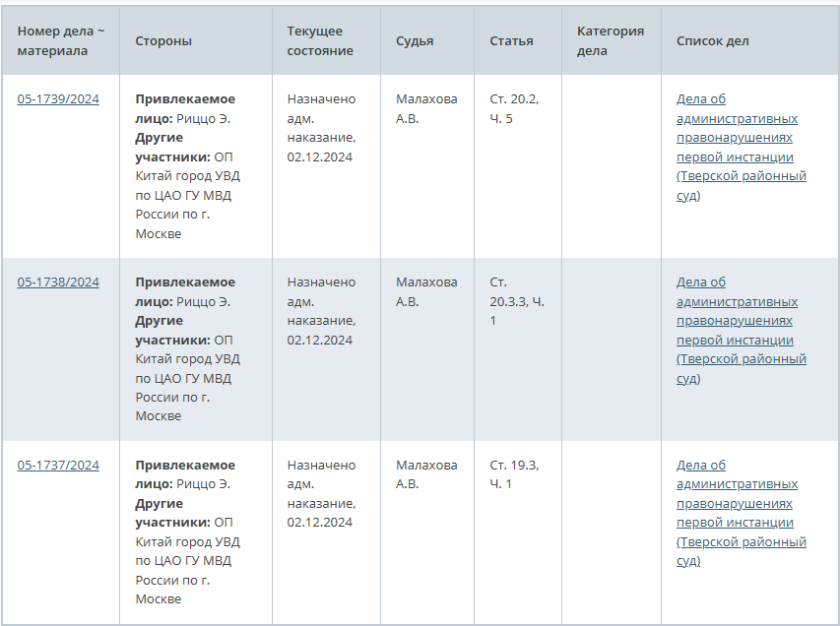Viewport: 840px width, 626px height.
Task: Click the 'Номер дела ~ материала' column header
Action: (61, 40)
